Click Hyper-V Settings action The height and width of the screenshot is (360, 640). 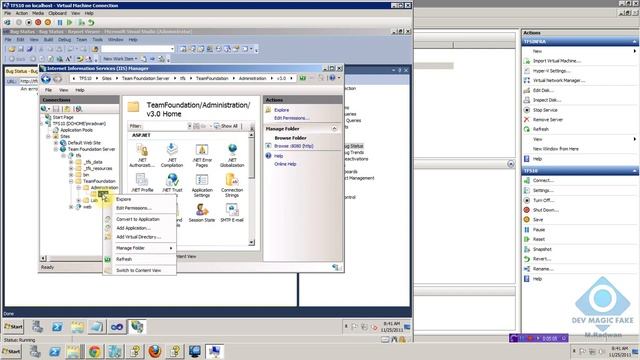pyautogui.click(x=552, y=71)
